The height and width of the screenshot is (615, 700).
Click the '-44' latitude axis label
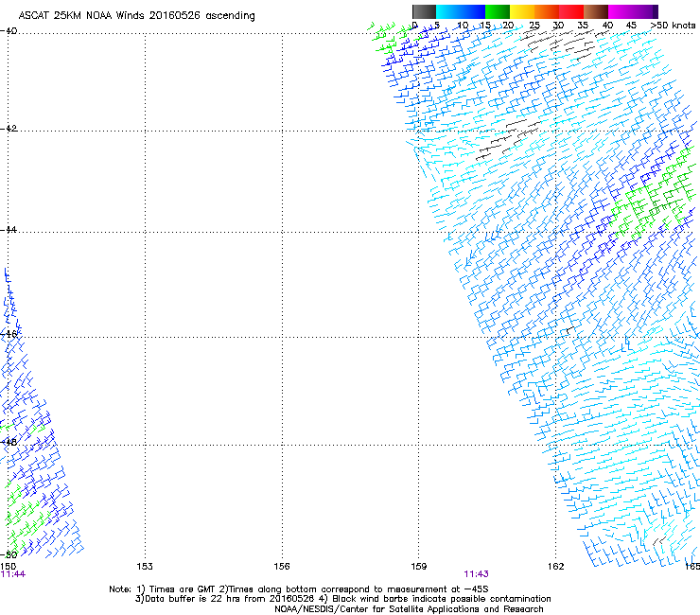(9, 230)
